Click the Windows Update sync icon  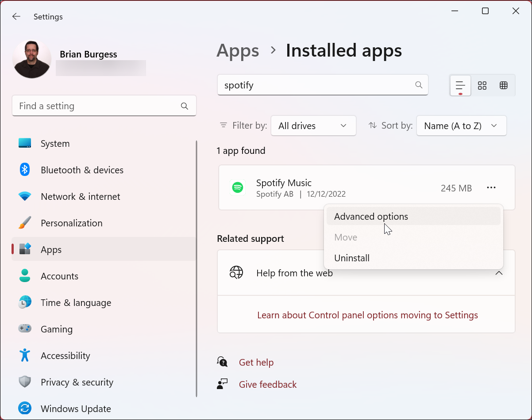[x=25, y=409]
